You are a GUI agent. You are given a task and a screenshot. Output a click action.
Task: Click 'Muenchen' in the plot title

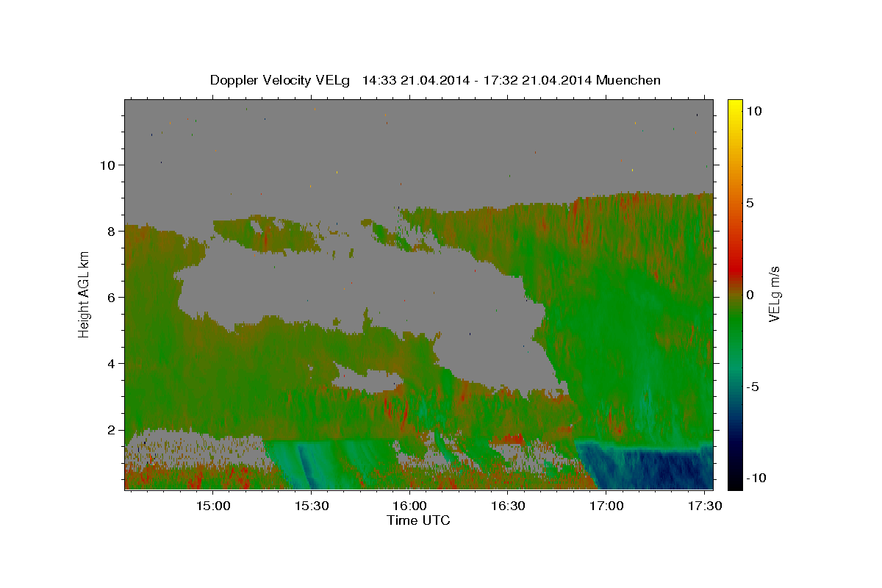[x=629, y=80]
